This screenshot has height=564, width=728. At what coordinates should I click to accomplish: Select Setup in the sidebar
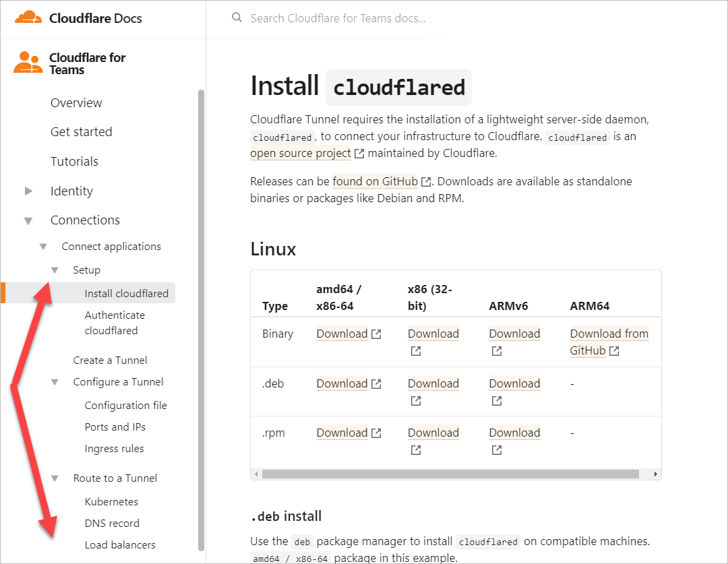[x=86, y=270]
